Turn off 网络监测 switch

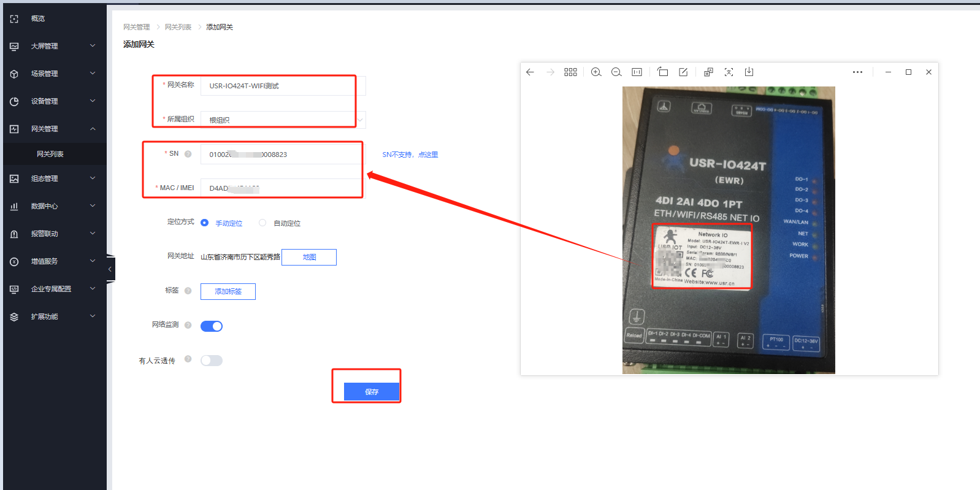212,326
